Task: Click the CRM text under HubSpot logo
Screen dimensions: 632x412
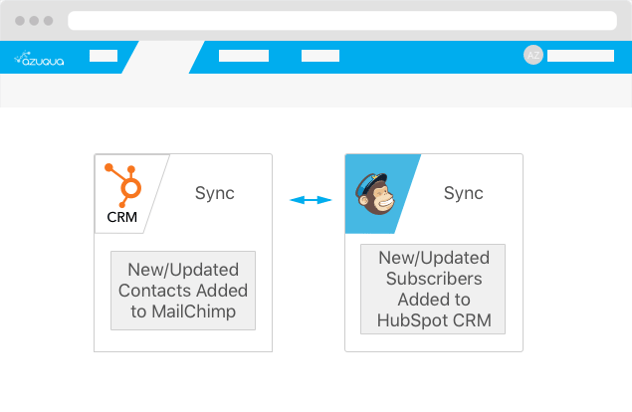Action: point(122,217)
